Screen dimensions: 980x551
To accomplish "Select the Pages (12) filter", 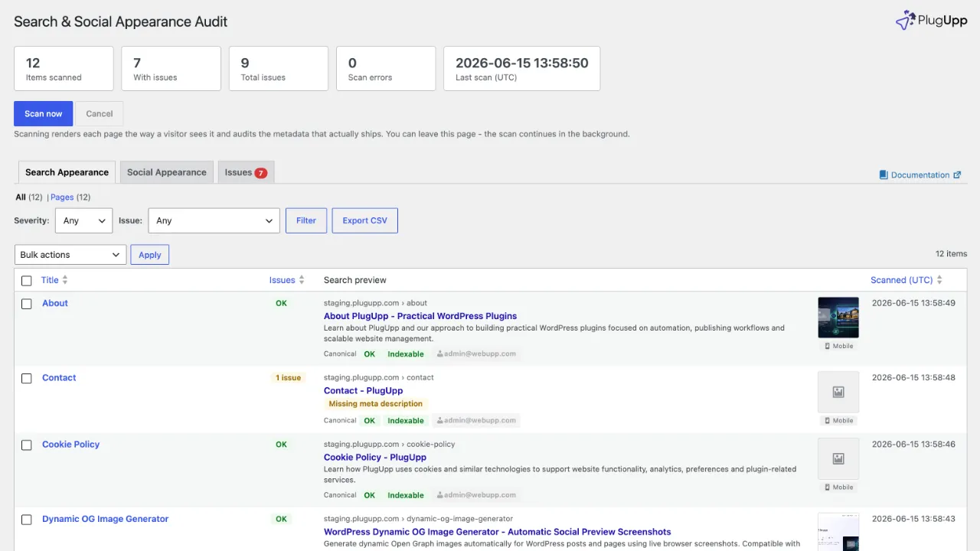I will 70,197.
